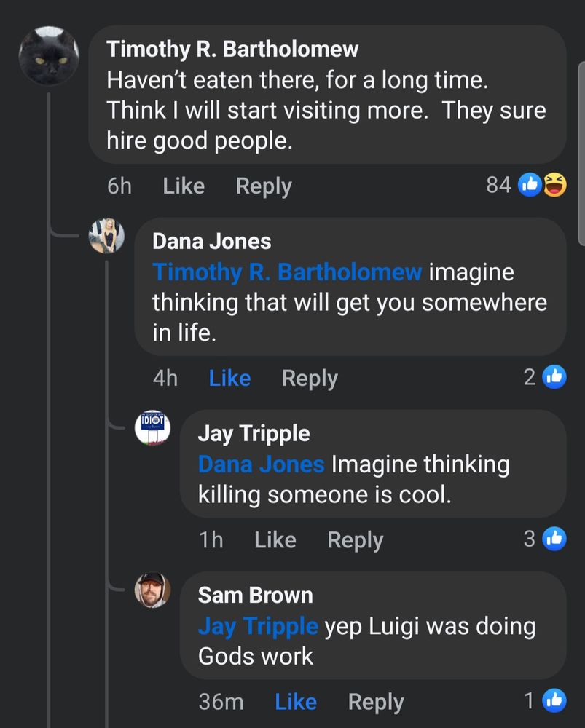Open Dana Jones's profile picture
585x728 pixels.
coord(107,236)
